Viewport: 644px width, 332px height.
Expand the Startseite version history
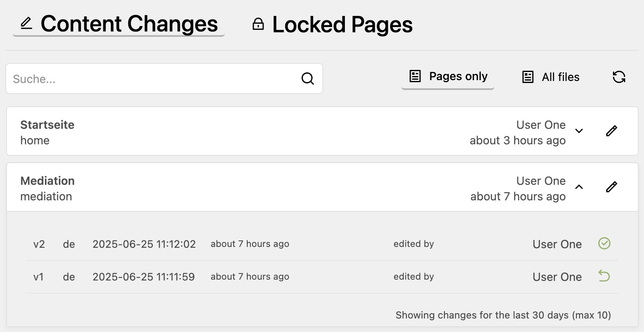[x=579, y=131]
